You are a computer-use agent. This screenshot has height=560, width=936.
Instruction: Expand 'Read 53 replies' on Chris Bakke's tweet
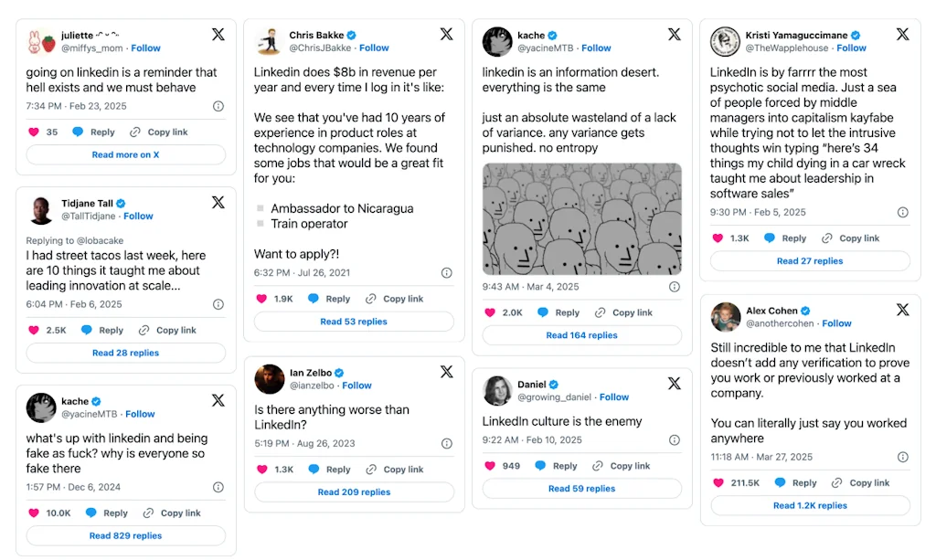pyautogui.click(x=354, y=322)
